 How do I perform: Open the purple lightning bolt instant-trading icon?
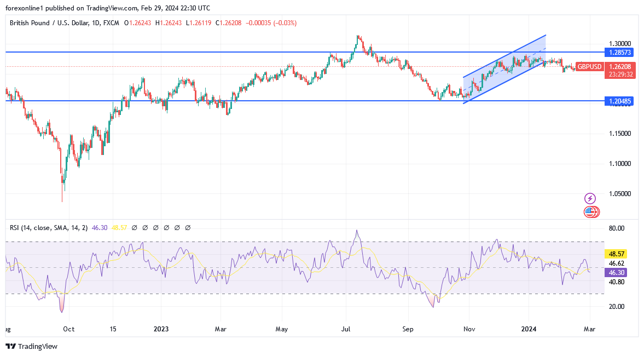tap(589, 198)
